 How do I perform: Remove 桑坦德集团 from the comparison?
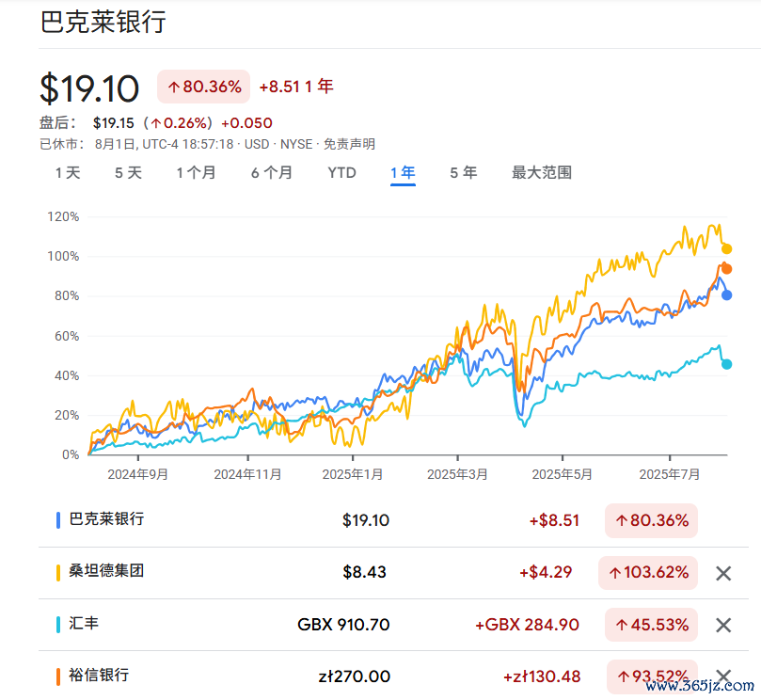[723, 573]
